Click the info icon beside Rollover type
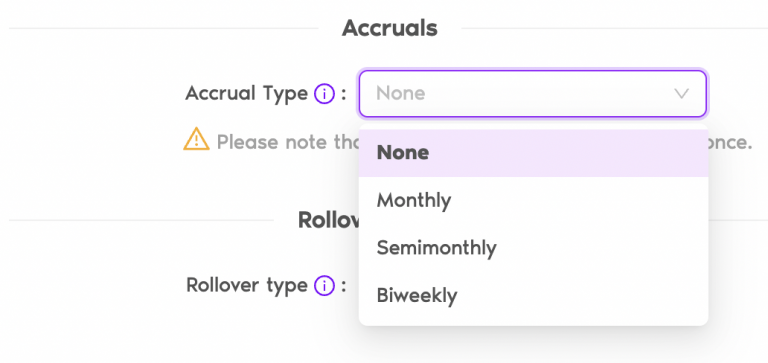The width and height of the screenshot is (768, 363). (324, 285)
